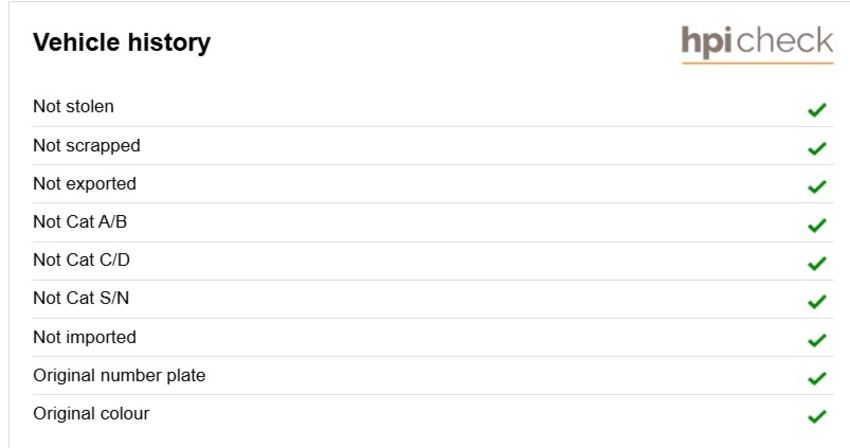
Task: Click the Not scrapped row label
Action: tap(87, 146)
